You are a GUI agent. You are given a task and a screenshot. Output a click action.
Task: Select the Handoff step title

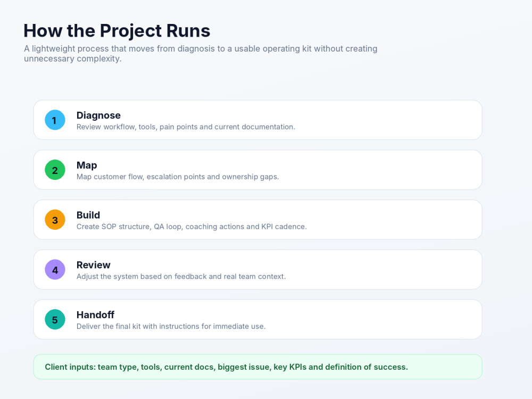pyautogui.click(x=95, y=315)
